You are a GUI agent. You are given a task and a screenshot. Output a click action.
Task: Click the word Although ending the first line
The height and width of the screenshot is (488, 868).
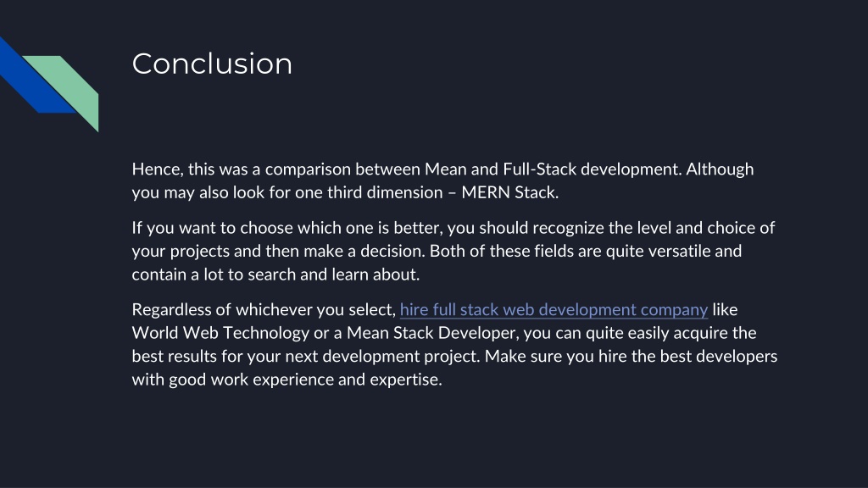coord(720,169)
